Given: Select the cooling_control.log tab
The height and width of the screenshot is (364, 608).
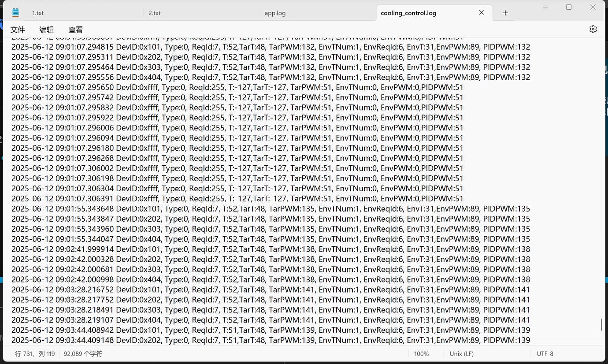Looking at the screenshot, I should [x=408, y=13].
